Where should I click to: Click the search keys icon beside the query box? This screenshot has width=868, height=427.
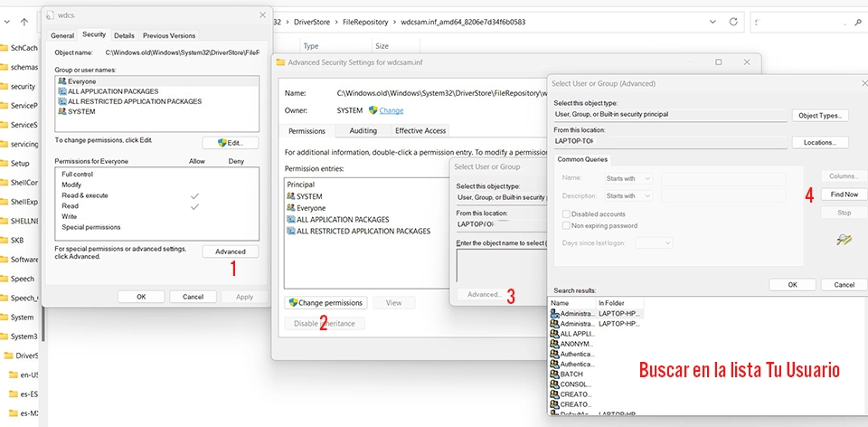point(844,239)
